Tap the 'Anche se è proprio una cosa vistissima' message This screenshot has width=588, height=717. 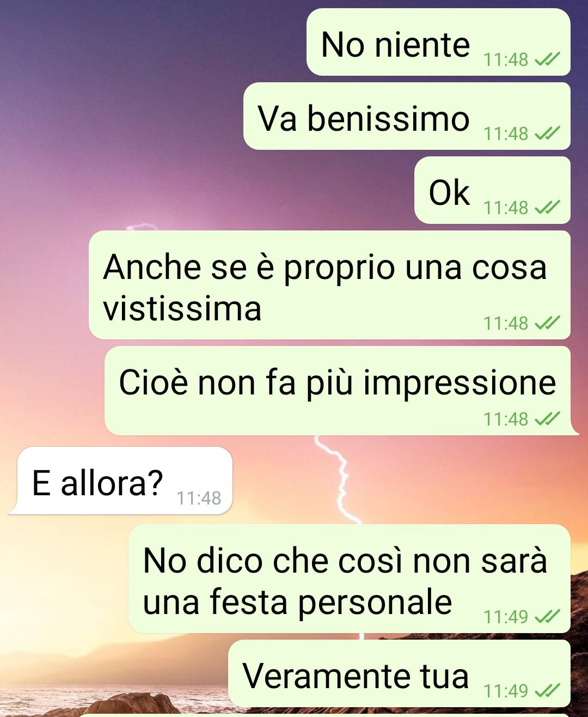[329, 285]
